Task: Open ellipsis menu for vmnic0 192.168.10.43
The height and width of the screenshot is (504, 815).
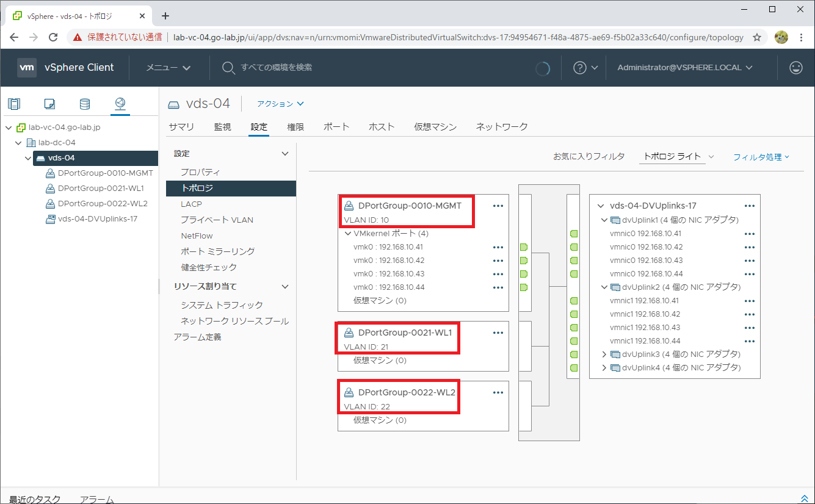Action: 750,261
